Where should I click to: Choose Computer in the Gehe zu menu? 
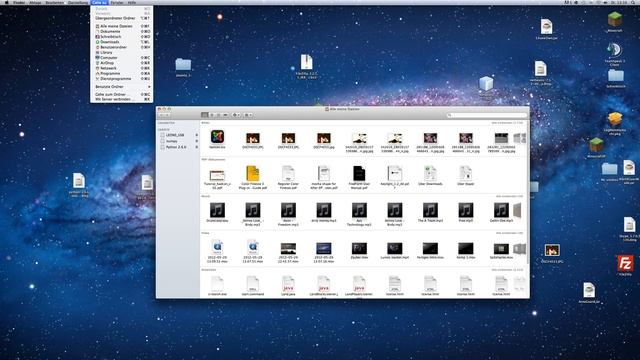pos(122,58)
